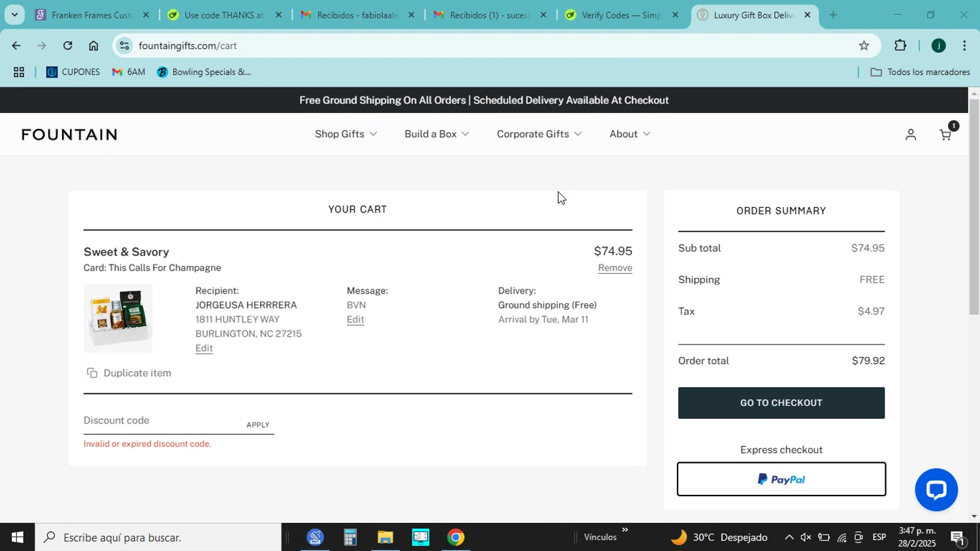This screenshot has height=551, width=980.
Task: Pay with PayPal express checkout
Action: click(781, 480)
